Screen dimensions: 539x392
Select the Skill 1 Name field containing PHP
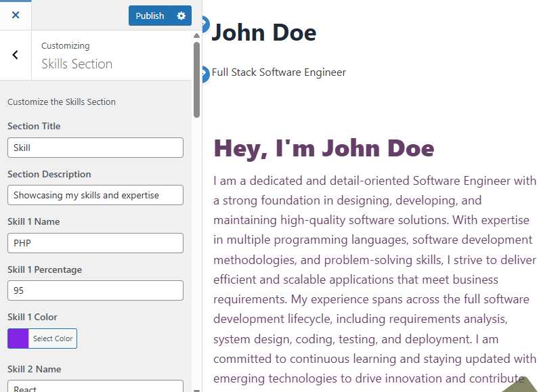(95, 243)
